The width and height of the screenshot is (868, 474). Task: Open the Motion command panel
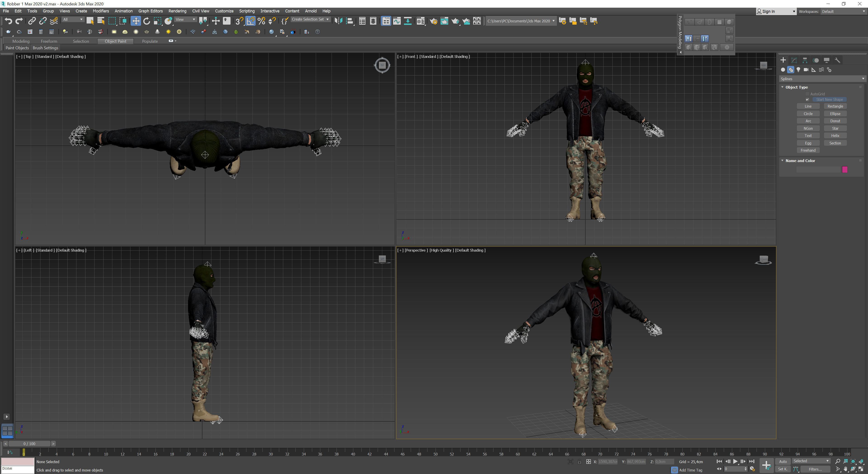815,60
